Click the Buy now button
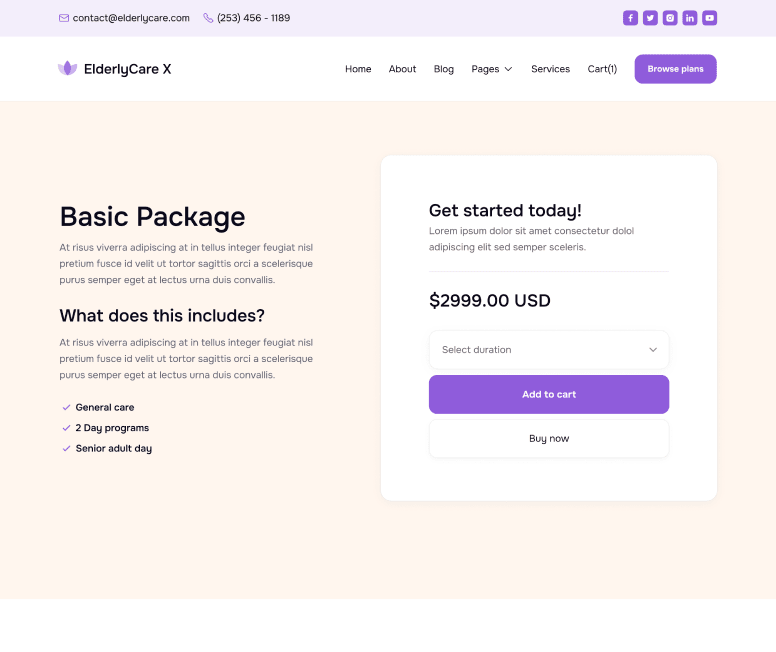 pyautogui.click(x=549, y=439)
